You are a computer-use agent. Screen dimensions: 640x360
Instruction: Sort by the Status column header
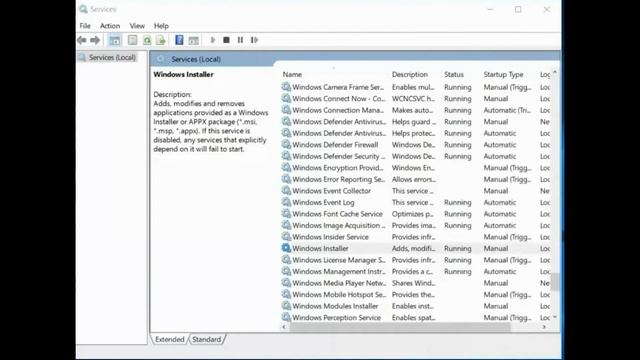[x=454, y=74]
